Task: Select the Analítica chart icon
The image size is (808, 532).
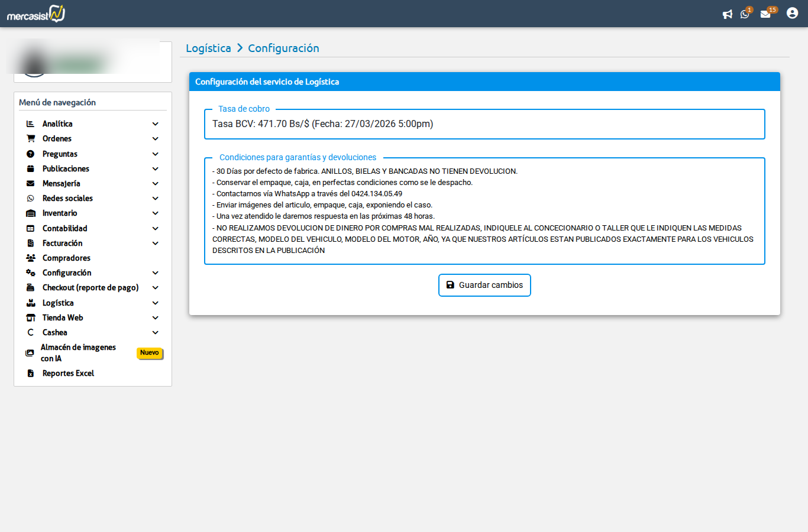Action: (x=30, y=124)
